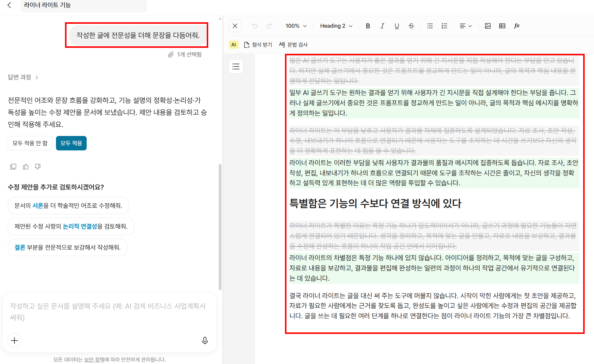Image resolution: width=594 pixels, height=364 pixels.
Task: Click struck-through paragraph starting 라이너 라이트가 특별한
Action: (x=434, y=236)
